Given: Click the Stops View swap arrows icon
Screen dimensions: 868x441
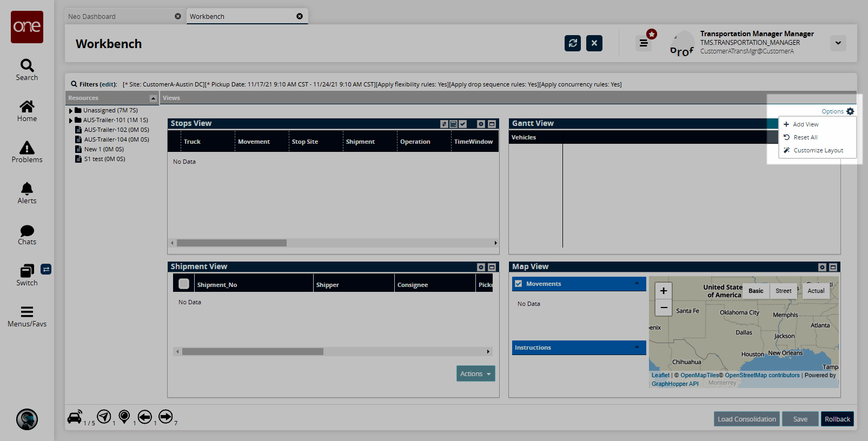Looking at the screenshot, I should (445, 124).
